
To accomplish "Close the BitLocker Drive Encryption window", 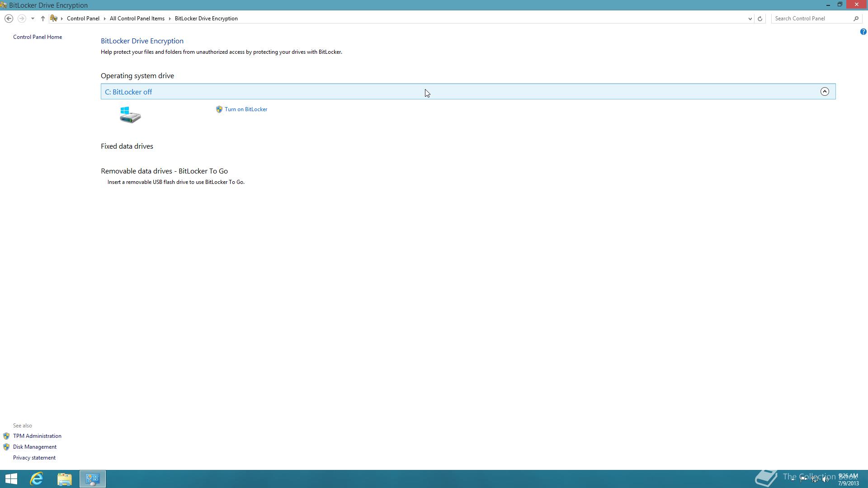I will 856,5.
